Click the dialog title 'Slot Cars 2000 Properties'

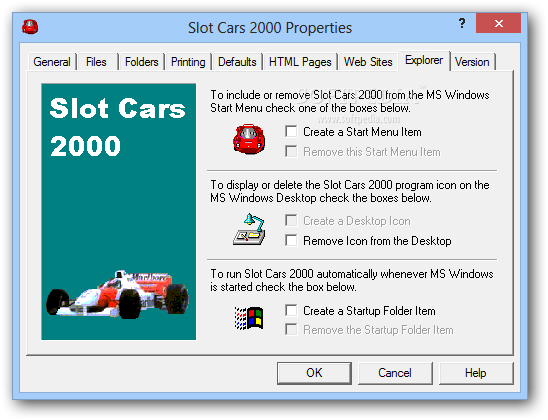point(270,28)
